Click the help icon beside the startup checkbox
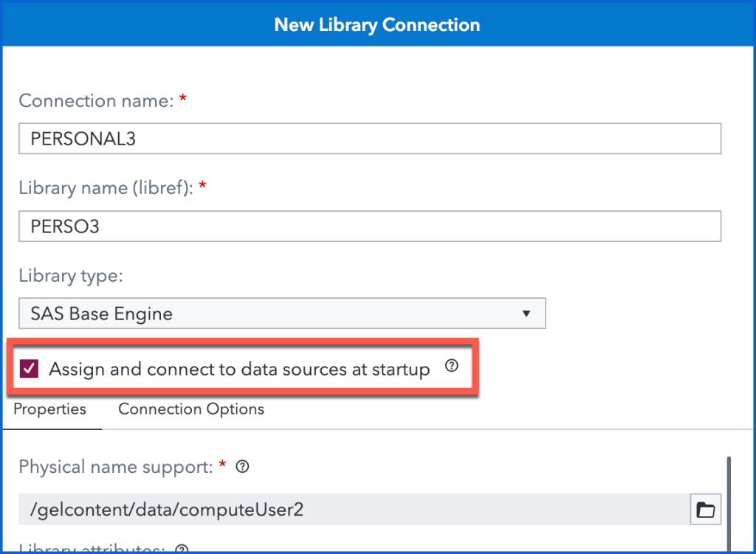The height and width of the screenshot is (554, 756). (x=451, y=366)
